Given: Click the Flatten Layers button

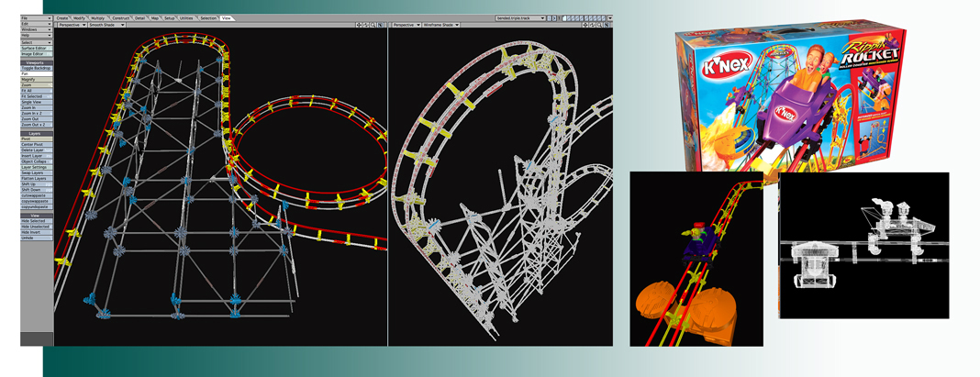Looking at the screenshot, I should 37,177.
